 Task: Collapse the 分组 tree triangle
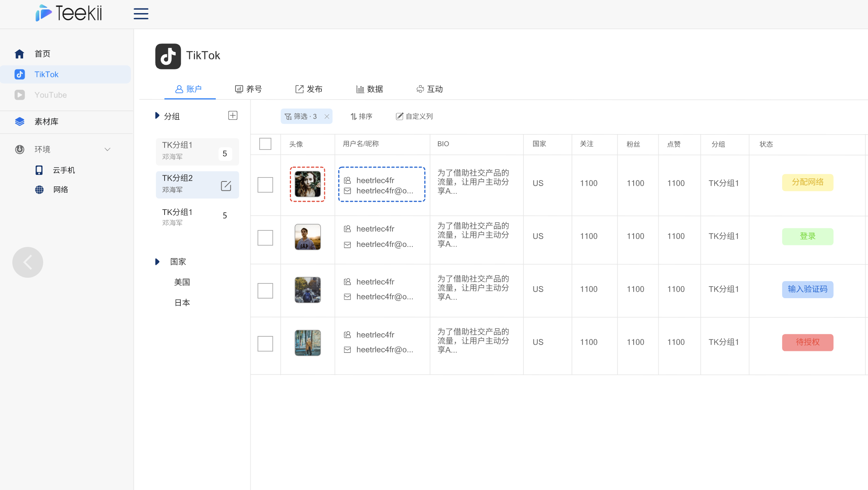[157, 116]
